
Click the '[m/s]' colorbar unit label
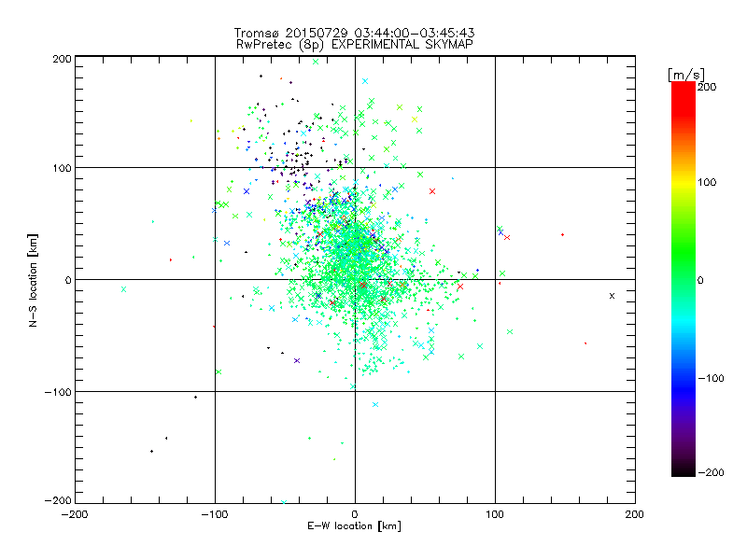click(686, 75)
